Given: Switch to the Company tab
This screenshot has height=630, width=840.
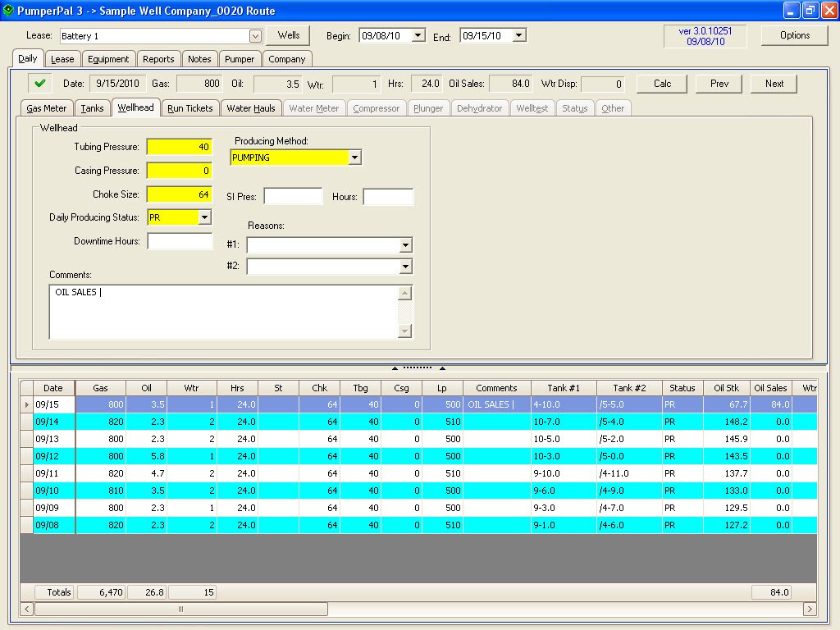Looking at the screenshot, I should (x=287, y=58).
